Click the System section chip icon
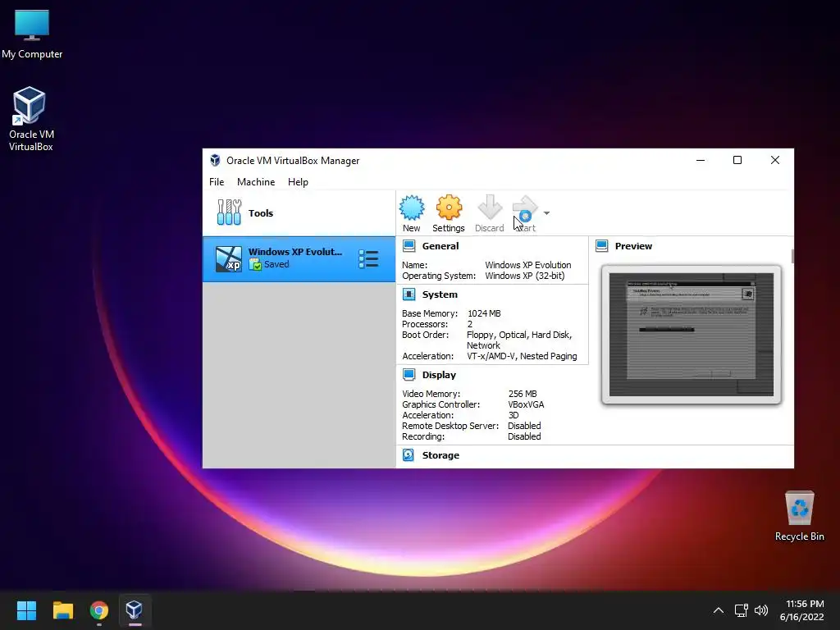The width and height of the screenshot is (840, 630). click(x=409, y=294)
